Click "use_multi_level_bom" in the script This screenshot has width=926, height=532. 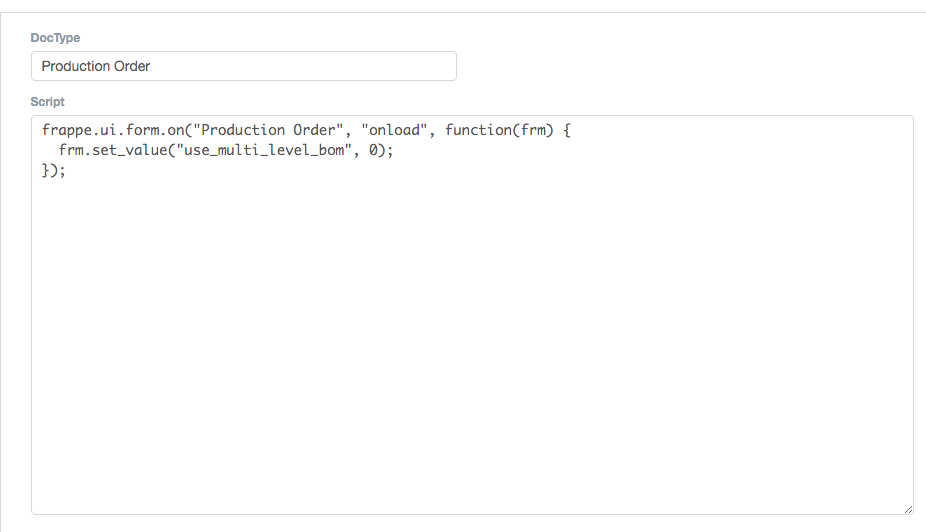264,150
